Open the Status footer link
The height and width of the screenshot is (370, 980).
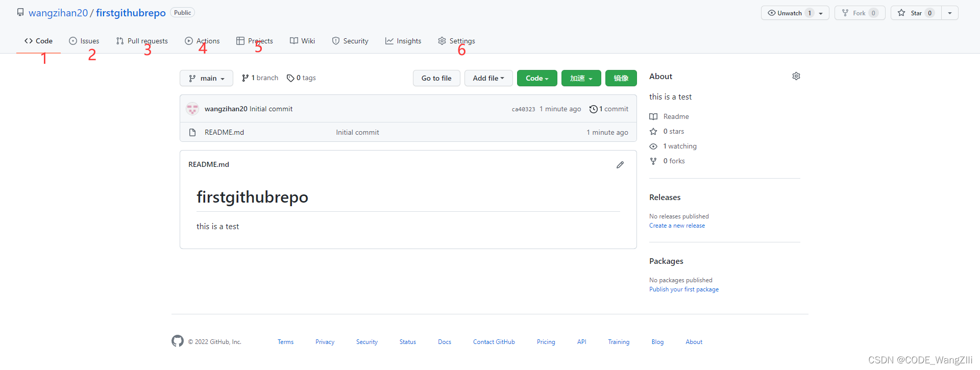click(407, 342)
